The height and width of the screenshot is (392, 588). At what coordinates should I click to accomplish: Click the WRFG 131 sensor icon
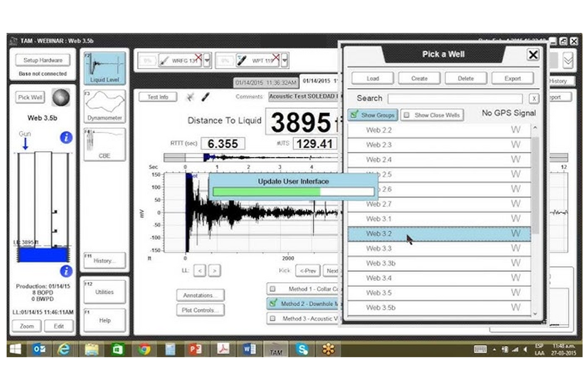(x=165, y=61)
